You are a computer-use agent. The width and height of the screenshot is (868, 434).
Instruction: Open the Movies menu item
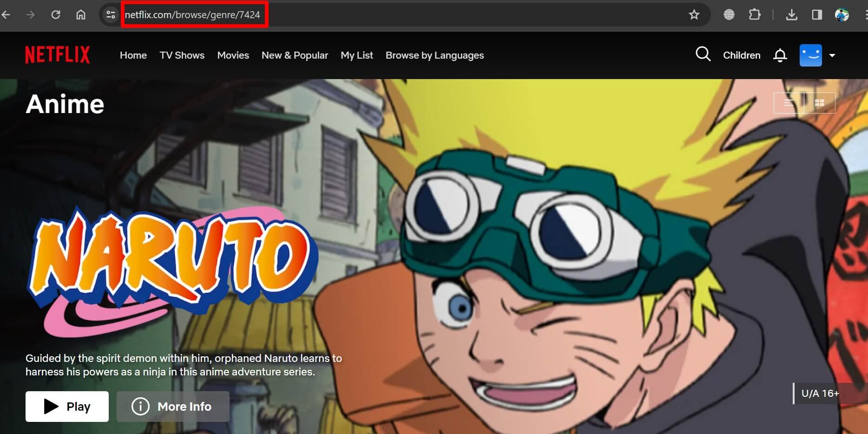tap(233, 55)
